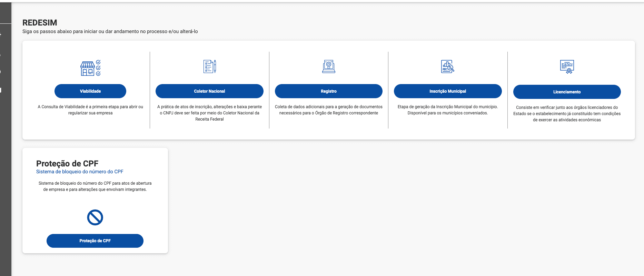Click the 'Proteção de CPF' card heading
Viewport: 644px width, 276px height.
coord(67,163)
